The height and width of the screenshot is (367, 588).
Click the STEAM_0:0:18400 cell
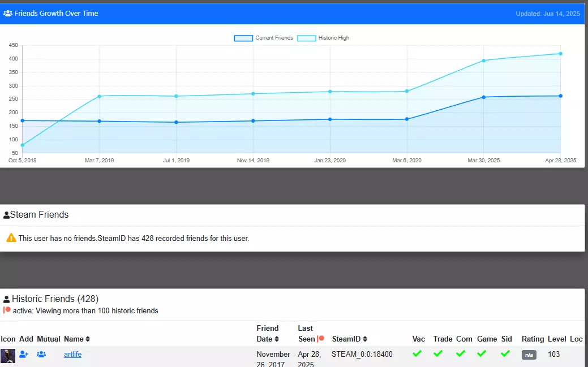[x=362, y=354]
